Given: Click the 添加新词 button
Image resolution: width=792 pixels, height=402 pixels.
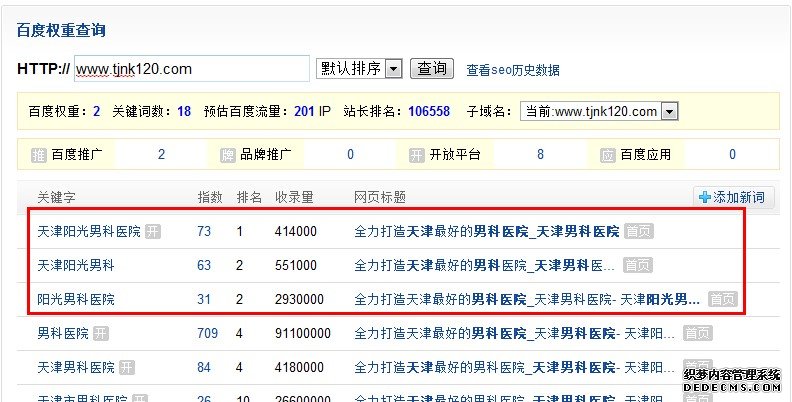Looking at the screenshot, I should pyautogui.click(x=734, y=197).
